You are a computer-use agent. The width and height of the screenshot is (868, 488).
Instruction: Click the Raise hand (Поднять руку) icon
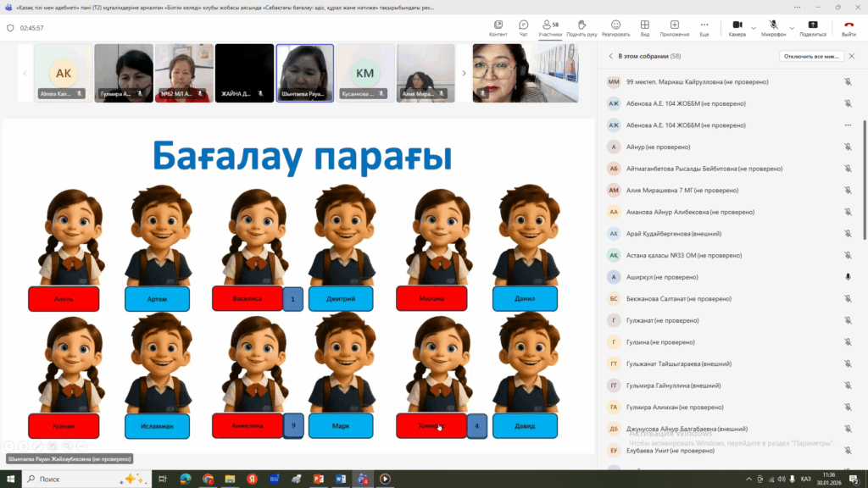coord(581,27)
